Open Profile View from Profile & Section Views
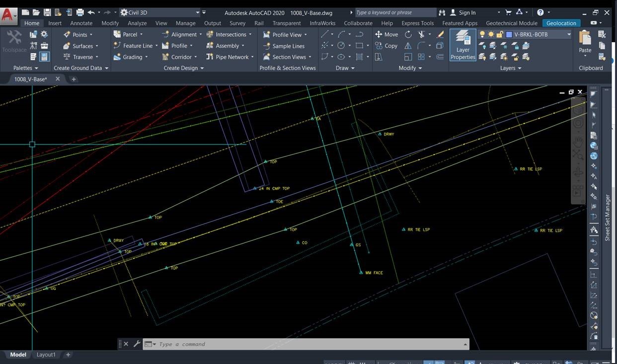Viewport: 617px width, 364px height. coord(286,34)
